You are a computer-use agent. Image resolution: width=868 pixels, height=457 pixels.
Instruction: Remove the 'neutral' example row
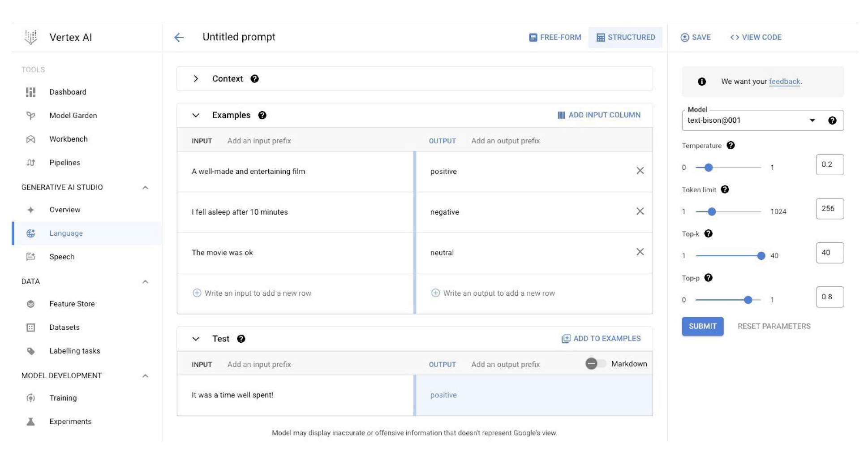[x=640, y=252]
